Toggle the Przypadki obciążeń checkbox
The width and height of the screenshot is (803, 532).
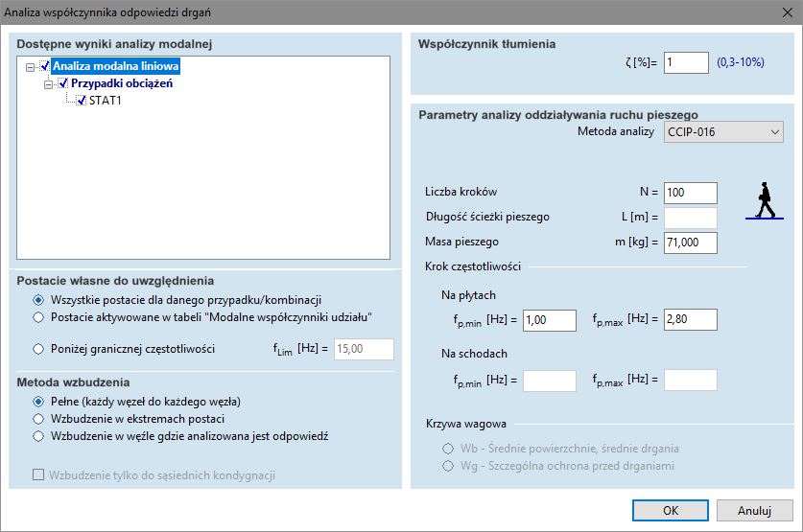click(64, 83)
